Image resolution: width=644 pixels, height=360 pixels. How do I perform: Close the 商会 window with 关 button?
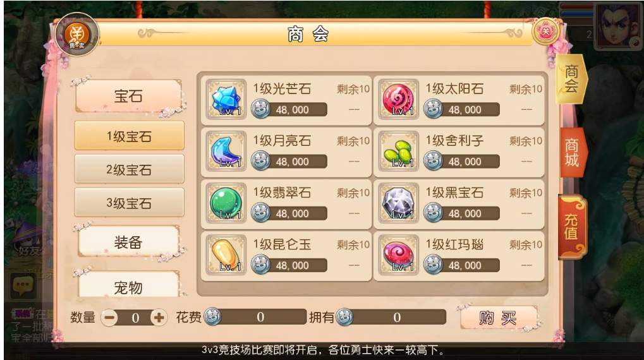[x=545, y=31]
